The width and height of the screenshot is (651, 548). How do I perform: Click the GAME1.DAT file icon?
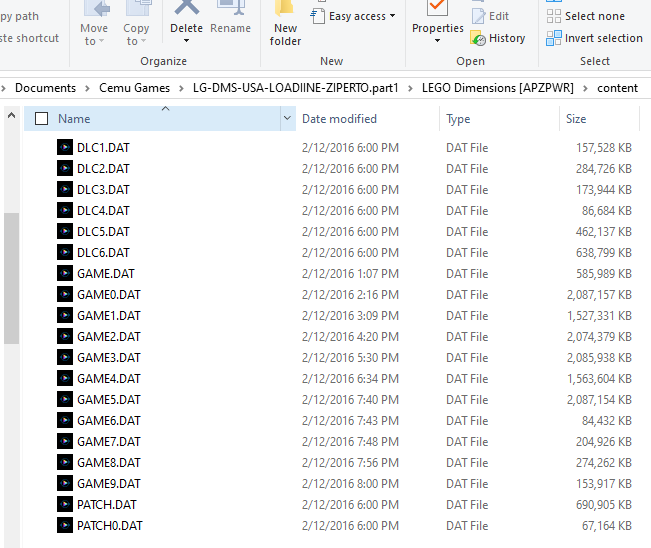pyautogui.click(x=65, y=316)
